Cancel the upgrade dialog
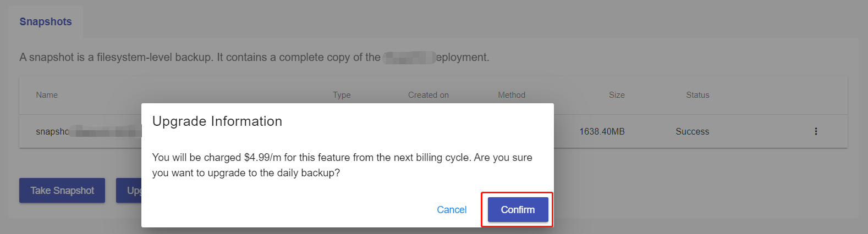 coord(452,210)
